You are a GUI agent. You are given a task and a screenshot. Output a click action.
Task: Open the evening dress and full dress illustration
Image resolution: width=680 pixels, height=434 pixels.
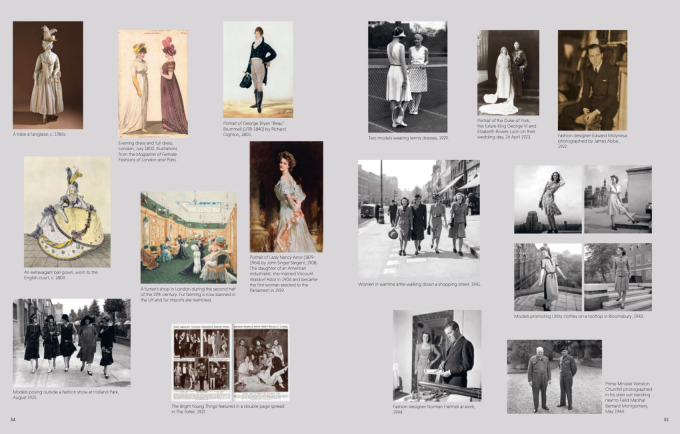point(153,82)
